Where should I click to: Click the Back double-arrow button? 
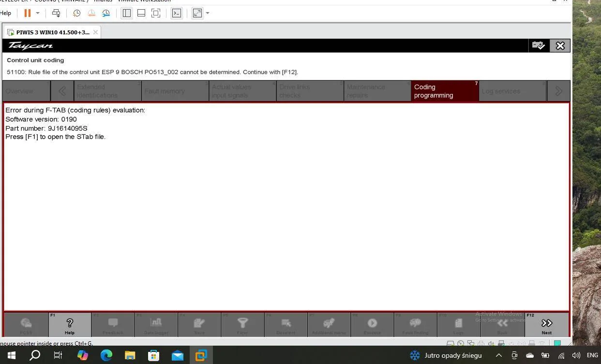[502, 324]
